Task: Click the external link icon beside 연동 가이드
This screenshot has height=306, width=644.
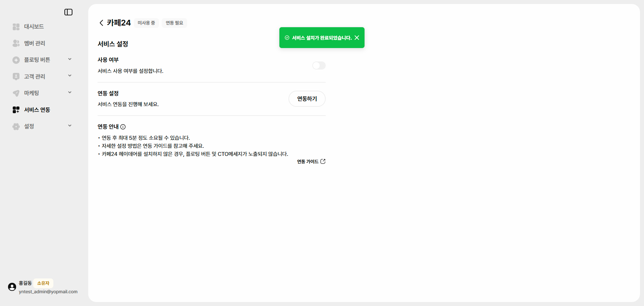Action: pyautogui.click(x=323, y=162)
